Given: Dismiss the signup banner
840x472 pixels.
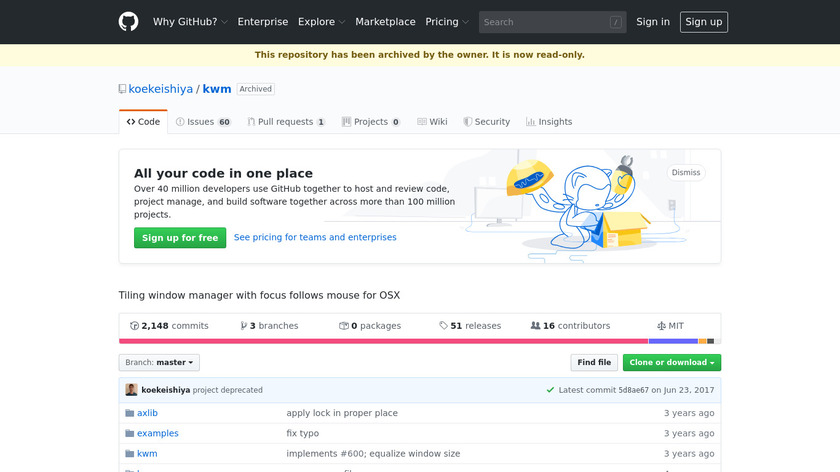Looking at the screenshot, I should (686, 173).
